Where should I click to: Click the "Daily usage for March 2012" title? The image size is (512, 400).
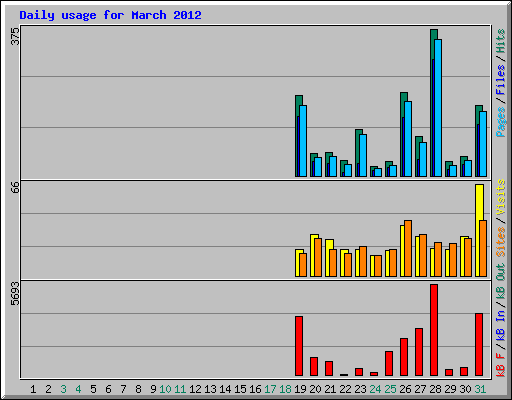click(110, 15)
